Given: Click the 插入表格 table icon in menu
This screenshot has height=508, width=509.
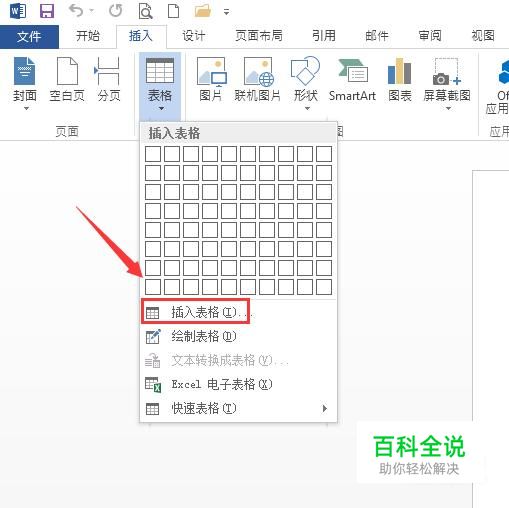Looking at the screenshot, I should coord(153,313).
